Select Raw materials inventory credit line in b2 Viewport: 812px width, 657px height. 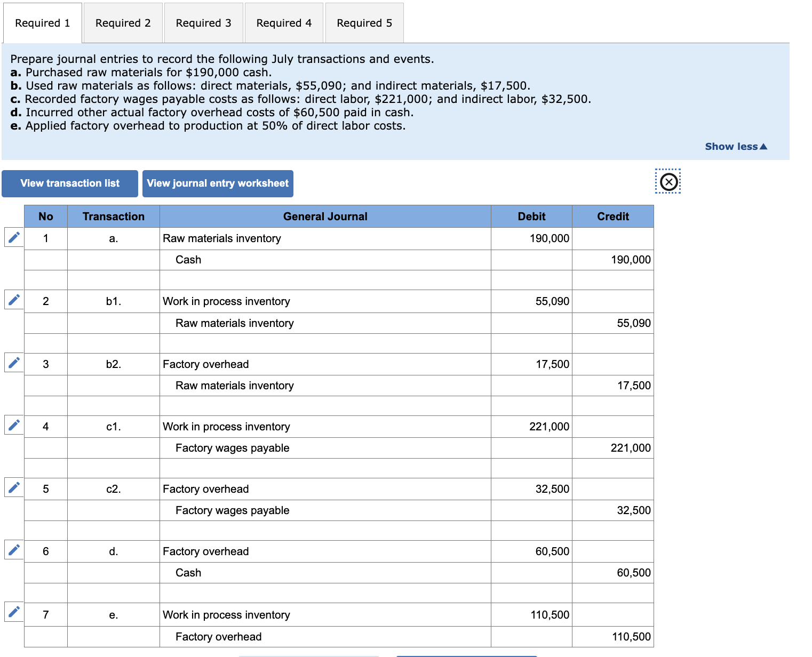tap(325, 386)
